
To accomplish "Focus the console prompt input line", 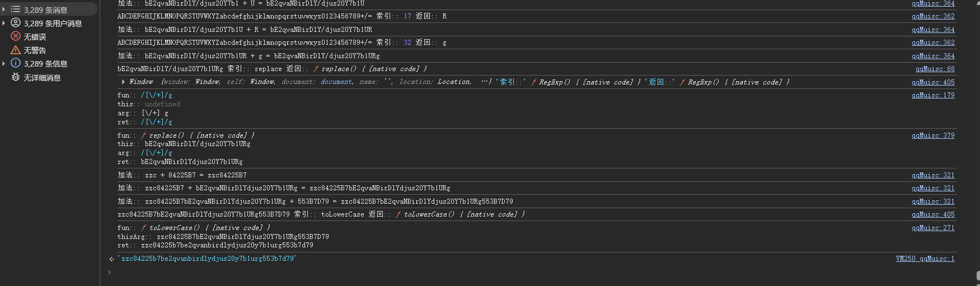I will pyautogui.click(x=532, y=273).
